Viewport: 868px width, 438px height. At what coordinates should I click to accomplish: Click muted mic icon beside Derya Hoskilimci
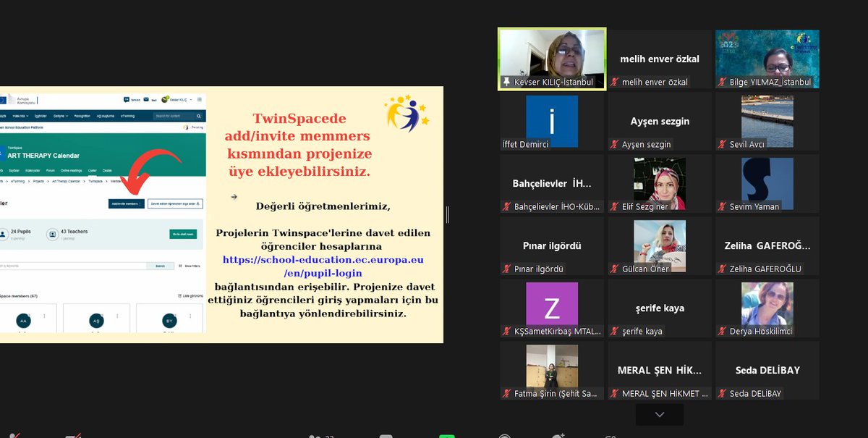[723, 332]
